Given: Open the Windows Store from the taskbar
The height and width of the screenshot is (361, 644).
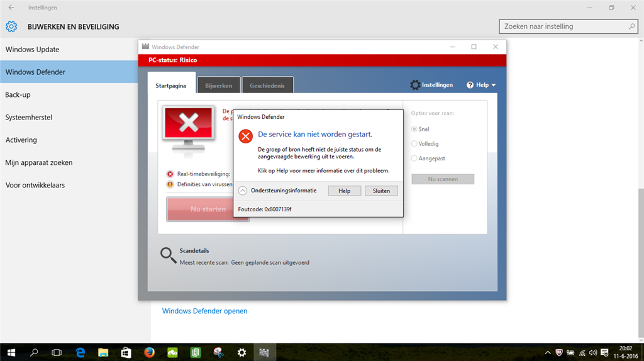Looking at the screenshot, I should [126, 352].
